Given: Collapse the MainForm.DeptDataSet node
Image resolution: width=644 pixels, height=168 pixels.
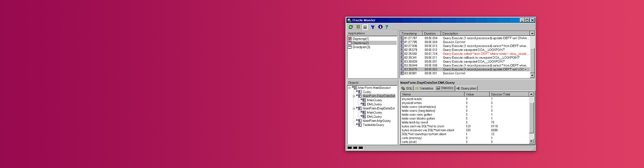Looking at the screenshot, I should click(x=354, y=96).
